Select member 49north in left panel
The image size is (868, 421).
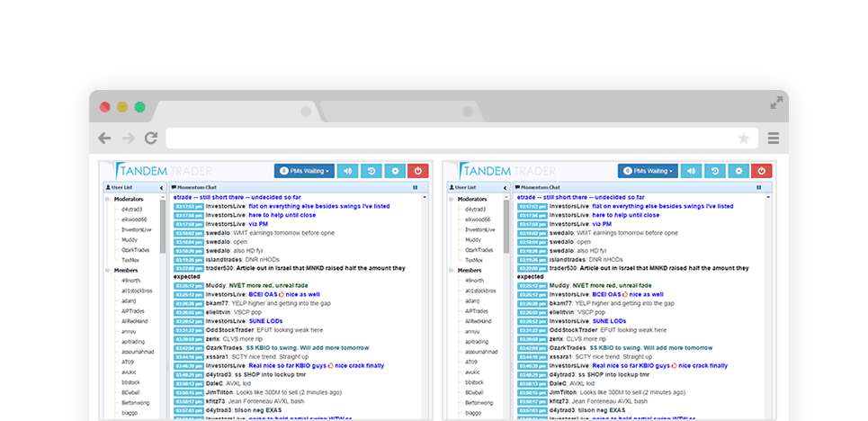coord(131,281)
